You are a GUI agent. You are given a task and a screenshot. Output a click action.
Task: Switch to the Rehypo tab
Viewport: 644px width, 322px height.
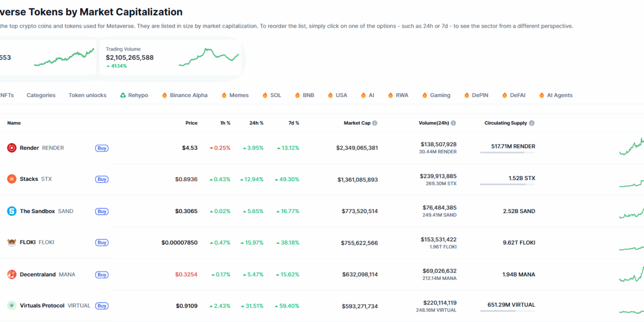point(134,95)
